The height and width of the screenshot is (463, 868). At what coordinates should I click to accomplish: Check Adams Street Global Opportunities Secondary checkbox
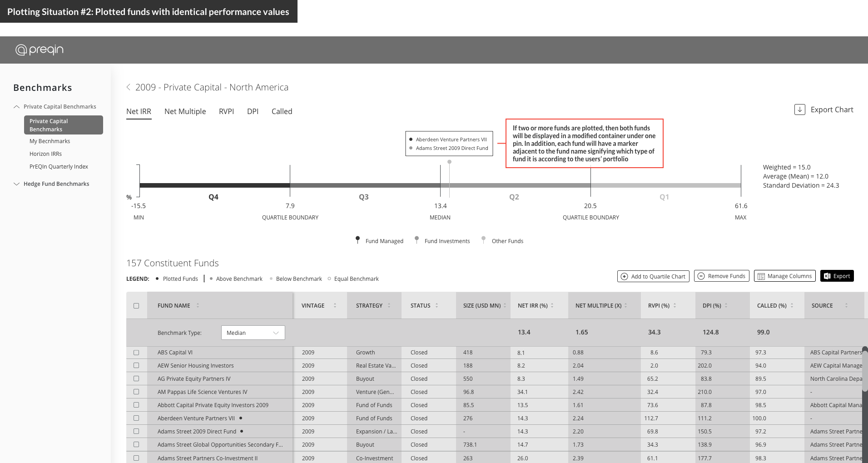136,444
